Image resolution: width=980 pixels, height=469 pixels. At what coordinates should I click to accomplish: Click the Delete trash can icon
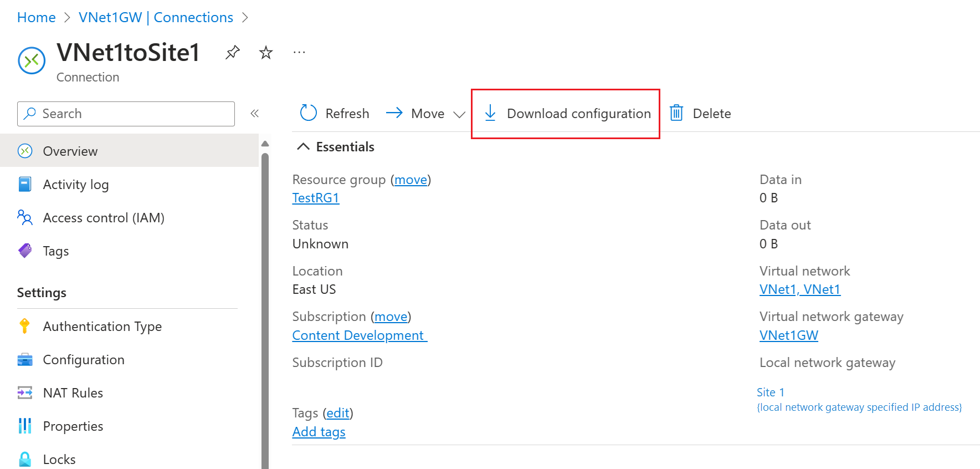676,113
